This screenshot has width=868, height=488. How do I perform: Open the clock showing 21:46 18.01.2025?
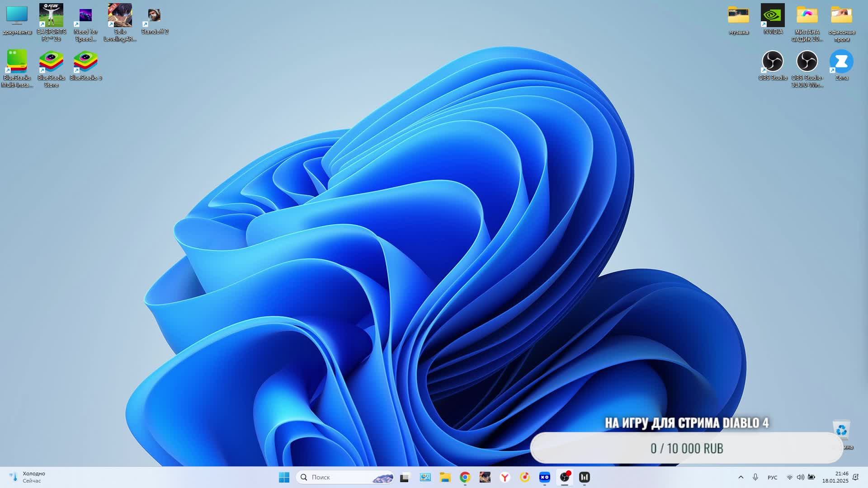(x=835, y=477)
